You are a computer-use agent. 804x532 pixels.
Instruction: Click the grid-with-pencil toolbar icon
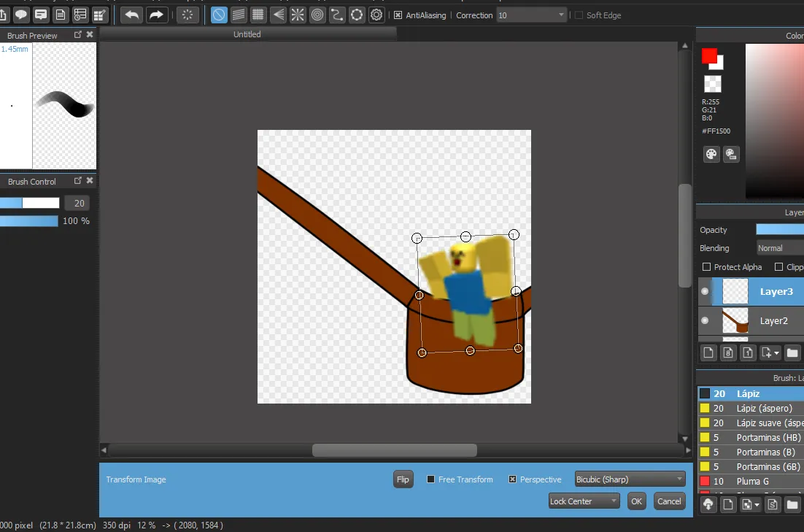click(x=100, y=15)
